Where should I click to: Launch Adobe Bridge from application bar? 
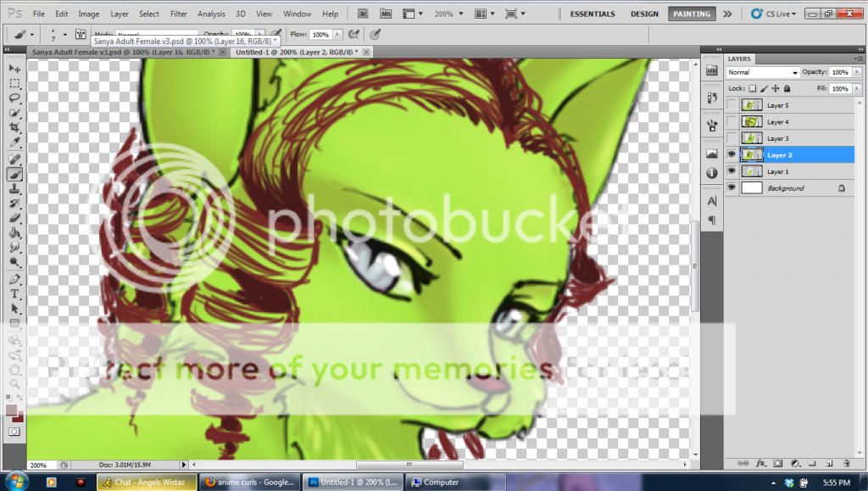pos(363,14)
